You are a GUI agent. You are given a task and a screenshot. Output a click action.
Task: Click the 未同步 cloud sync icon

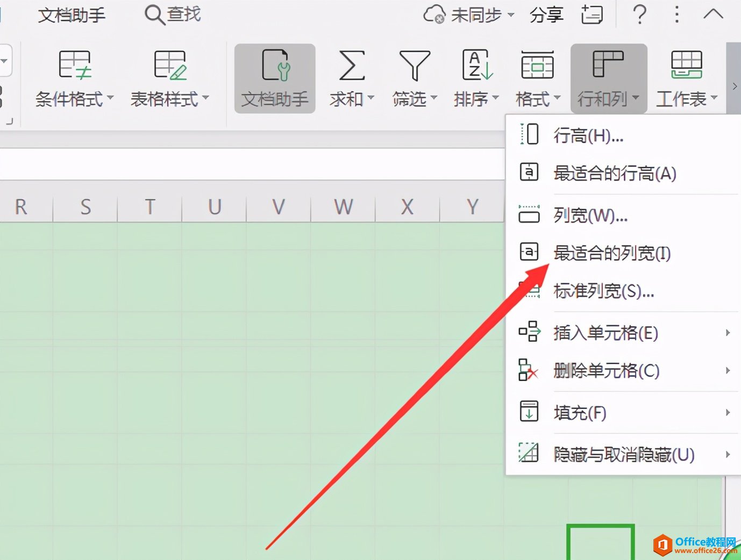[434, 15]
